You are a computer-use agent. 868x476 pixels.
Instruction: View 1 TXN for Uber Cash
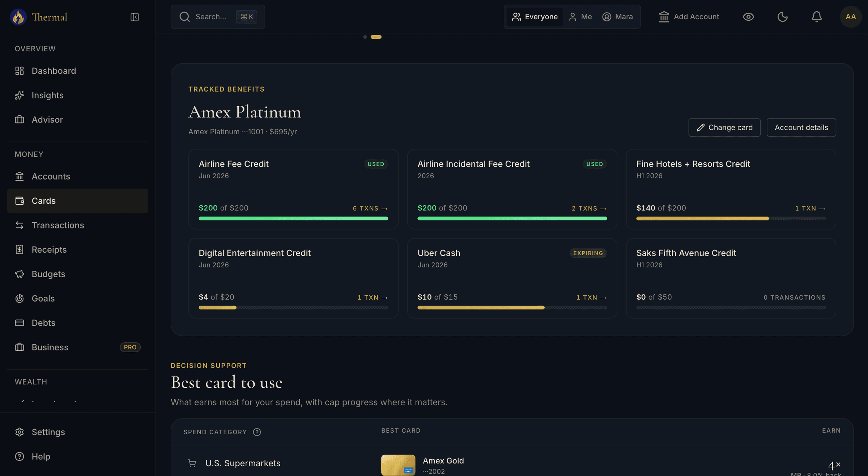click(591, 298)
